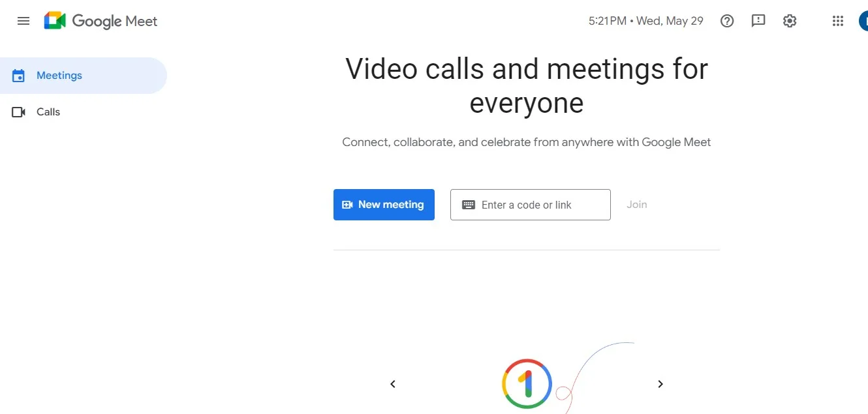Click the Google Meet logo
This screenshot has height=414, width=868.
(x=101, y=21)
